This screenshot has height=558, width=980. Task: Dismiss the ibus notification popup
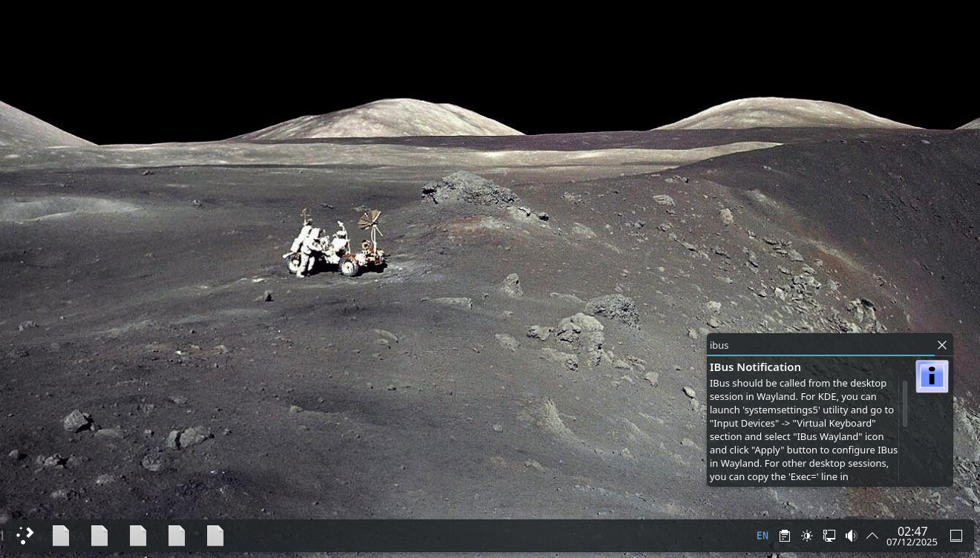point(942,345)
